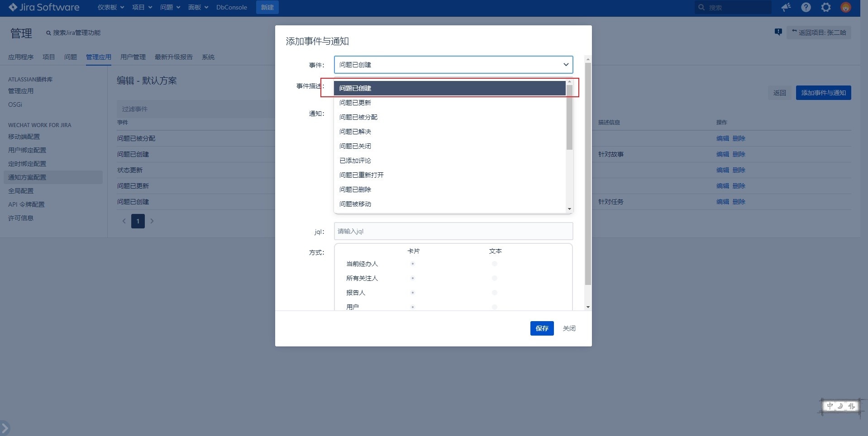
Task: Select text radio for 所有关注人
Action: click(495, 278)
